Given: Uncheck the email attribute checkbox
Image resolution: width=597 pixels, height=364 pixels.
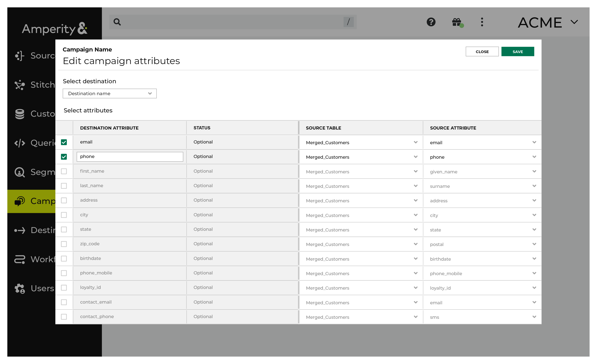Looking at the screenshot, I should pos(64,142).
